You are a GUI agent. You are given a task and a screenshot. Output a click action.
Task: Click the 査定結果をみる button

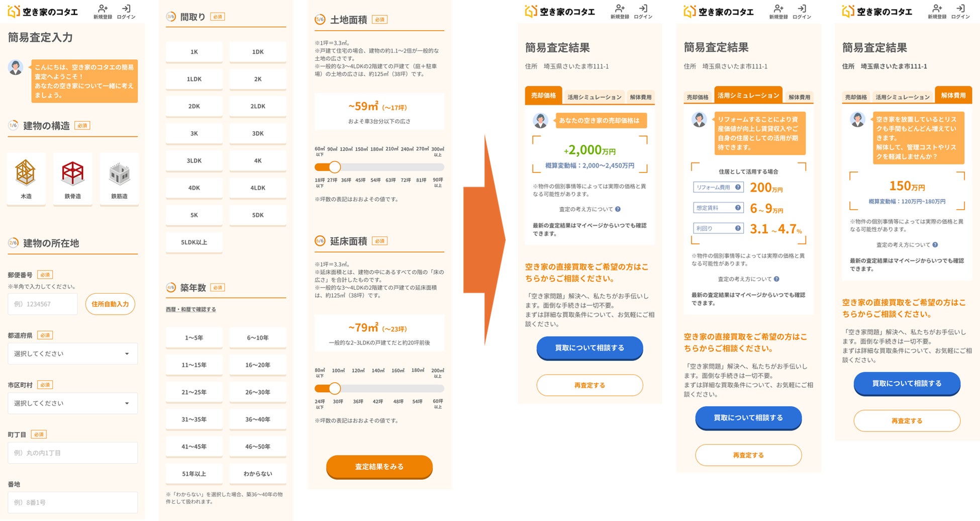pyautogui.click(x=379, y=467)
